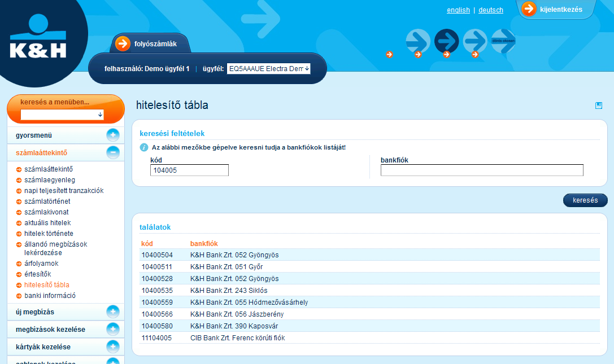Click the keresés search button
Viewport: 614px width, 364px height.
pos(585,200)
